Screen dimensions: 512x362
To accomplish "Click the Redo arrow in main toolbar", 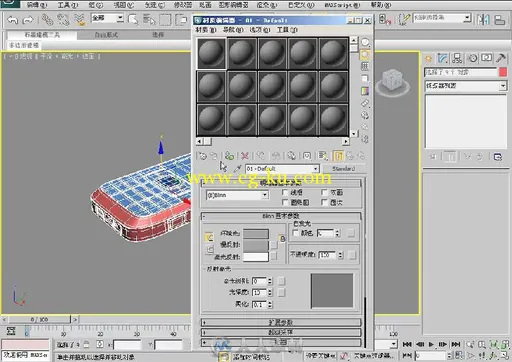I will [x=28, y=20].
